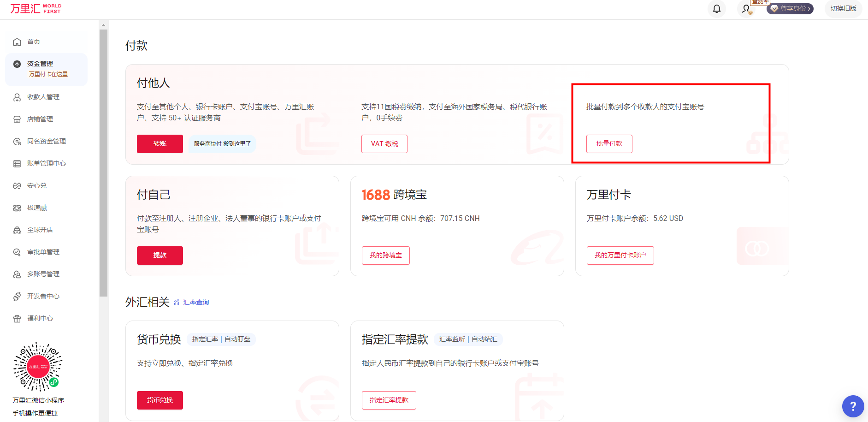Select 切换旧版 at the top right

(x=843, y=8)
